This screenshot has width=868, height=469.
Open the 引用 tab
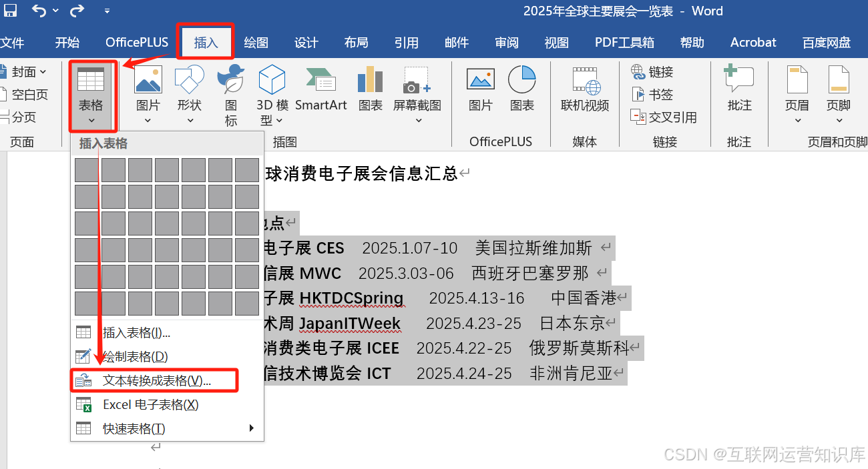pyautogui.click(x=406, y=43)
